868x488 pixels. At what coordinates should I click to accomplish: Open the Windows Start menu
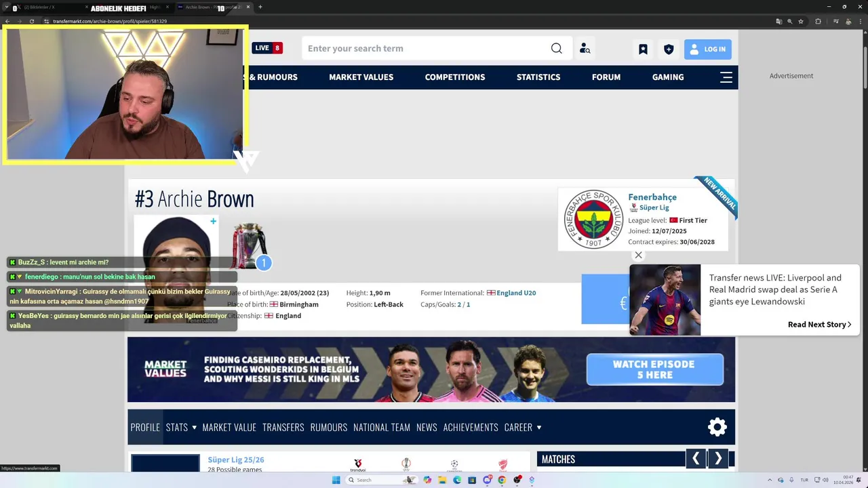pyautogui.click(x=336, y=480)
